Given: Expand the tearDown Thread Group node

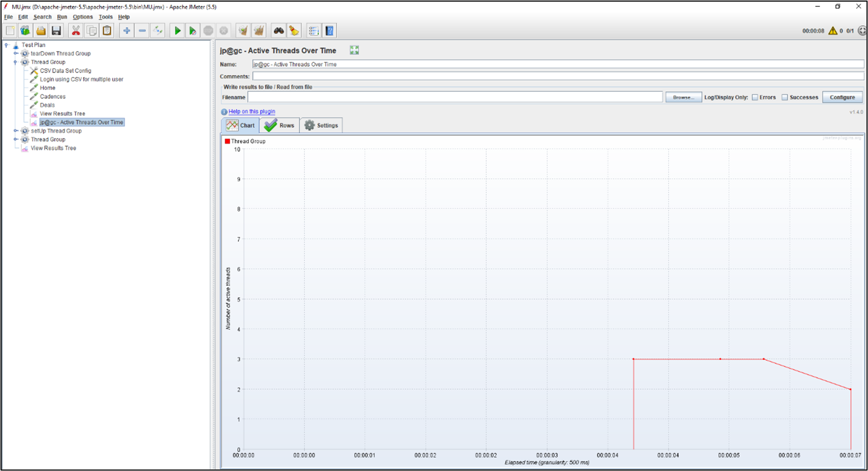Looking at the screenshot, I should (16, 54).
